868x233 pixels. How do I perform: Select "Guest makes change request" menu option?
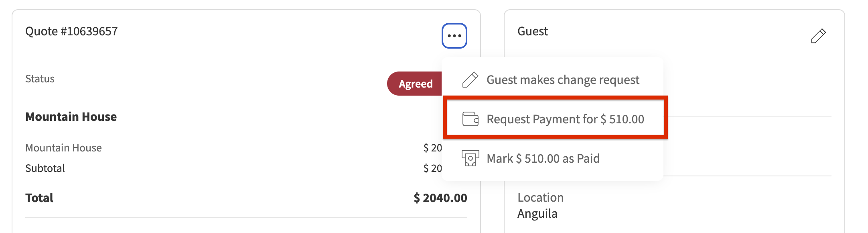pyautogui.click(x=562, y=80)
